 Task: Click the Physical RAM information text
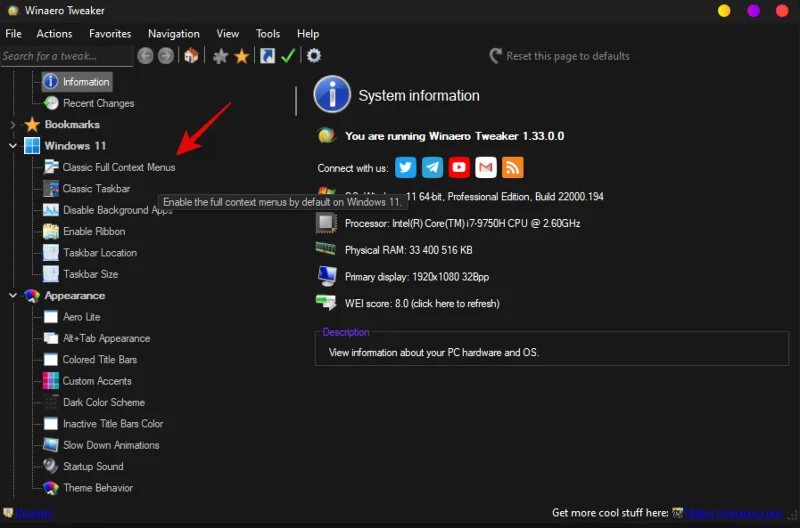[408, 250]
